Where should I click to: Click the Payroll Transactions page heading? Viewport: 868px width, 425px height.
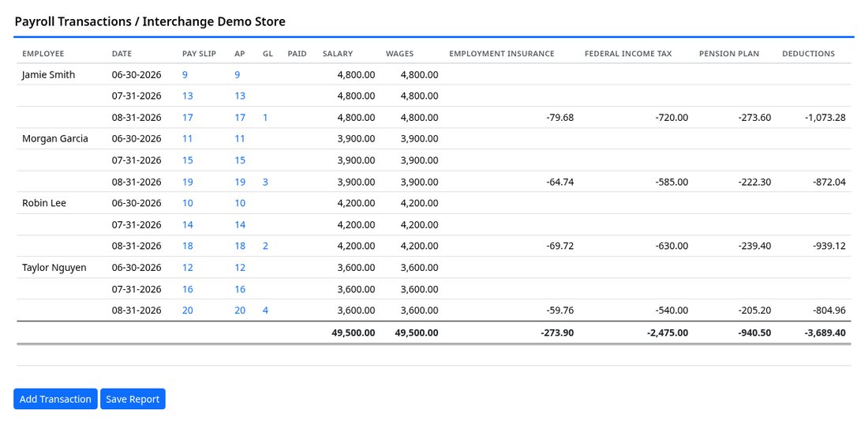click(x=150, y=21)
